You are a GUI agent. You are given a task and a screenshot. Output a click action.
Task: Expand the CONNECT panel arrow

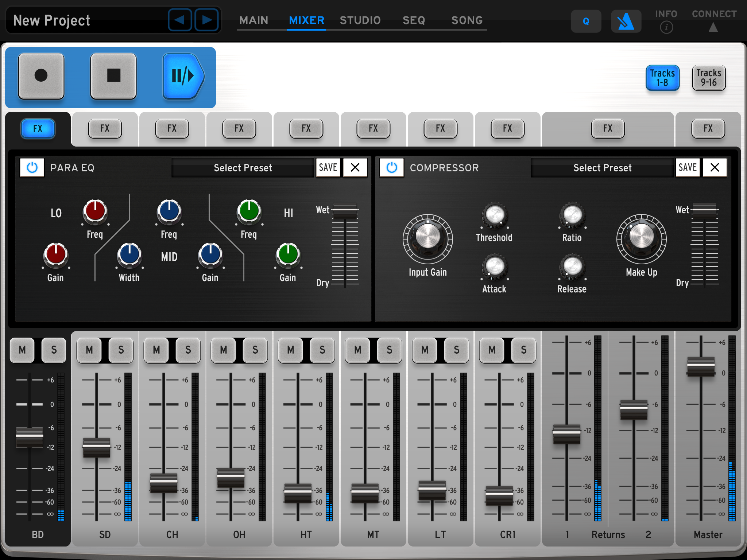(x=713, y=27)
